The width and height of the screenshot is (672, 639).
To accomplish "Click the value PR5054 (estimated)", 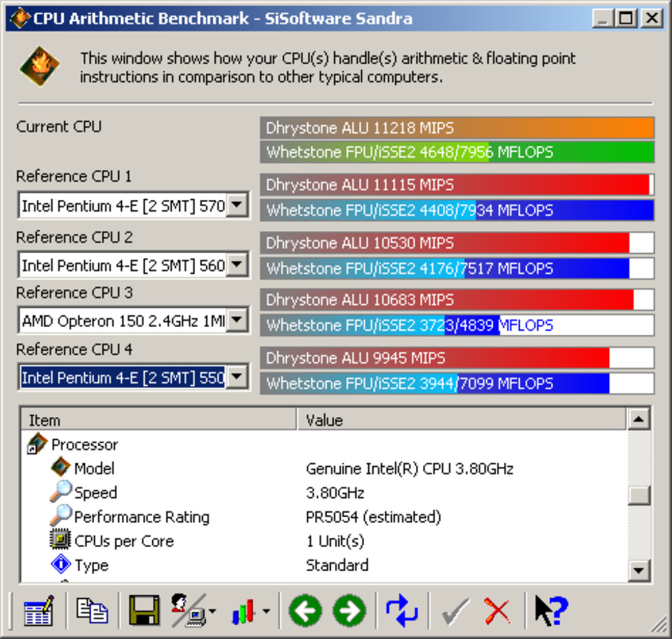I will coord(373,517).
